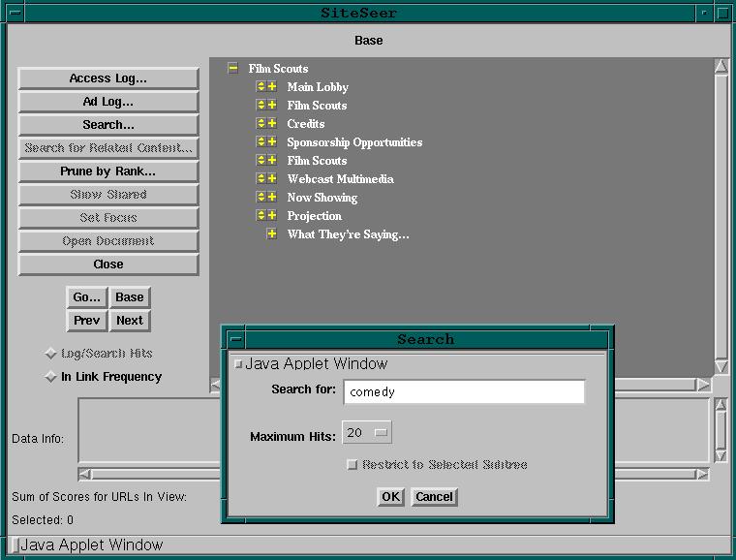Expand the Main Lobby node
The image size is (736, 560).
[272, 86]
